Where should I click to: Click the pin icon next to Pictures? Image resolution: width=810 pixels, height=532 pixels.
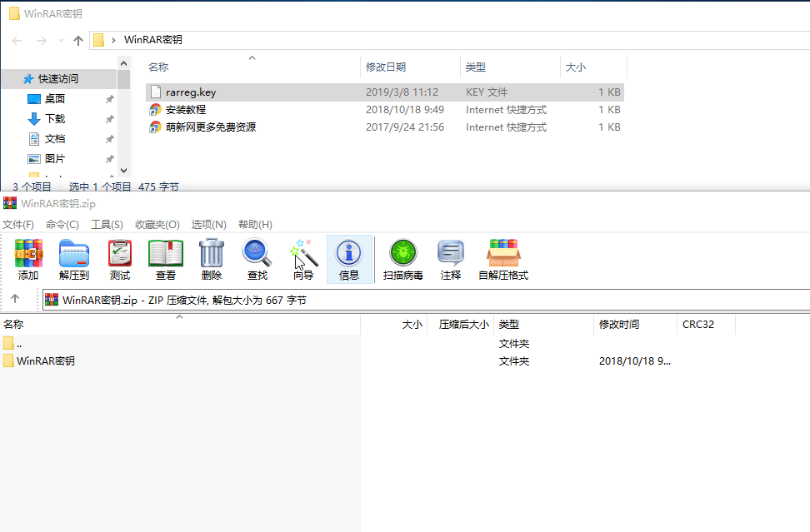tap(109, 160)
